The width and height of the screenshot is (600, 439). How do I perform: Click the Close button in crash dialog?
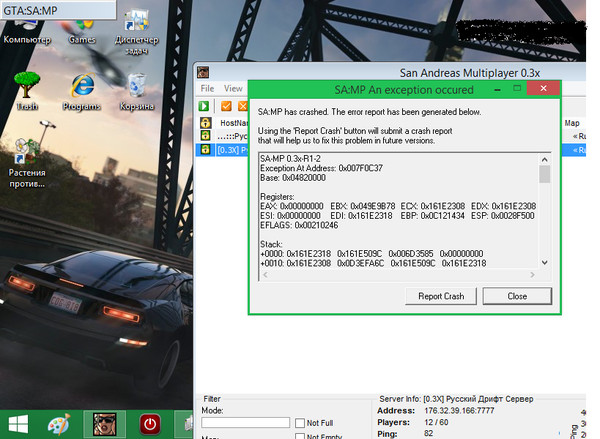[x=517, y=296]
